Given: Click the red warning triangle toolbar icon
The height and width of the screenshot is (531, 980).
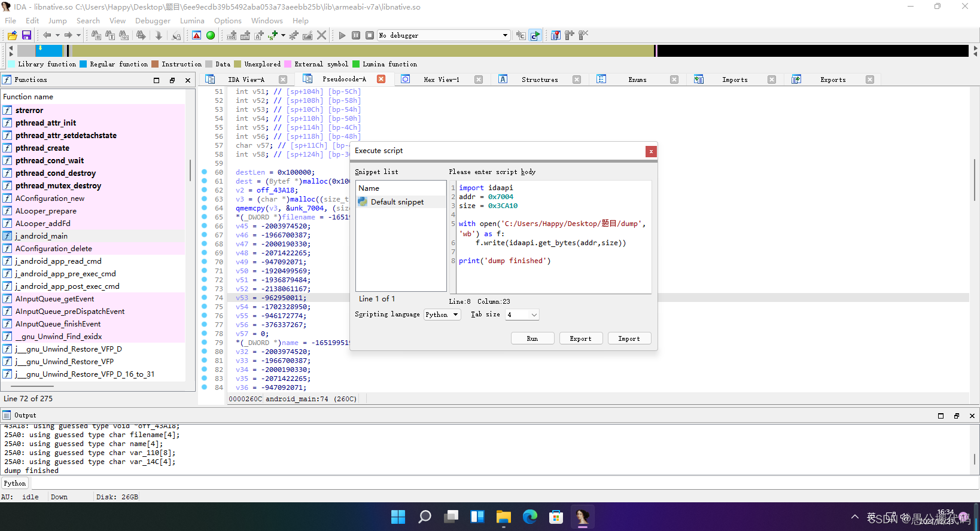Looking at the screenshot, I should [x=196, y=35].
